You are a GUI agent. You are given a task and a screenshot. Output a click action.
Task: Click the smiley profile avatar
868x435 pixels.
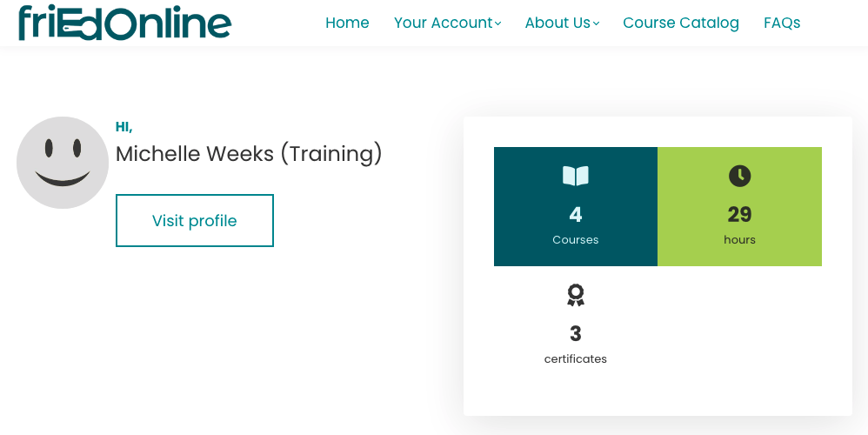(63, 163)
